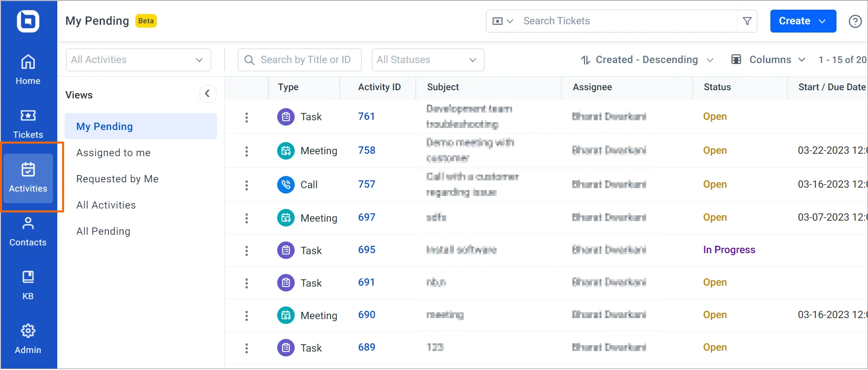Switch to the All Pending view

pyautogui.click(x=103, y=231)
